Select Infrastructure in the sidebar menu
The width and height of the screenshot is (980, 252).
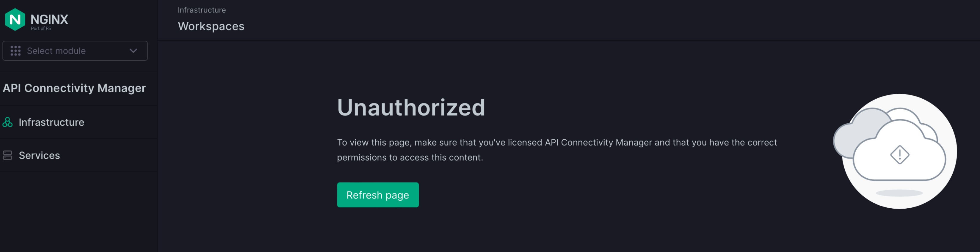coord(52,122)
